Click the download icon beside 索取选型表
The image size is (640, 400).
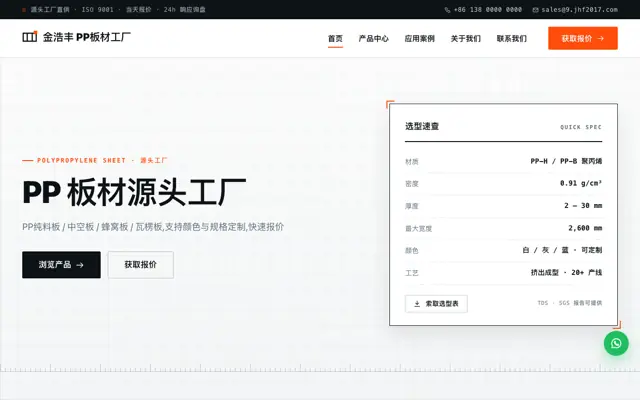[417, 304]
